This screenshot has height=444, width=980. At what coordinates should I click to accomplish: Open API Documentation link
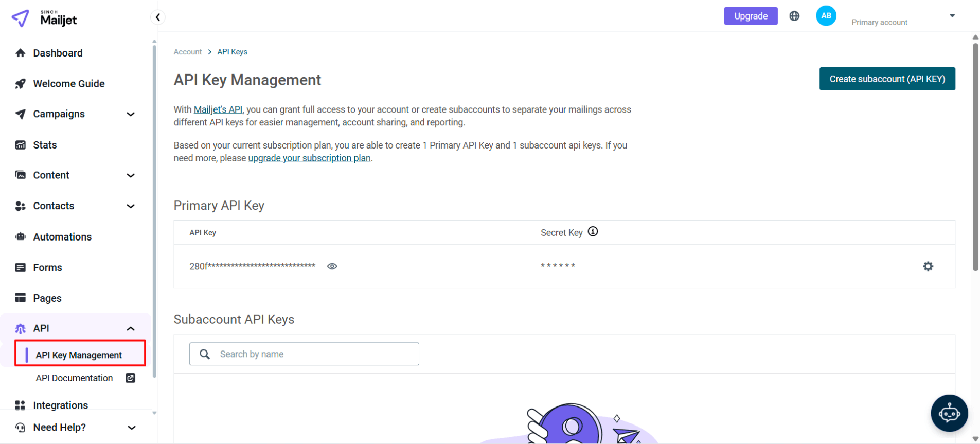click(74, 378)
